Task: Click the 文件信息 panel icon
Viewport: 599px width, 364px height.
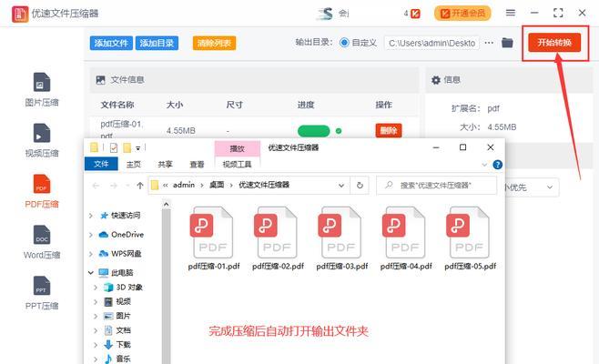Action: tap(100, 80)
